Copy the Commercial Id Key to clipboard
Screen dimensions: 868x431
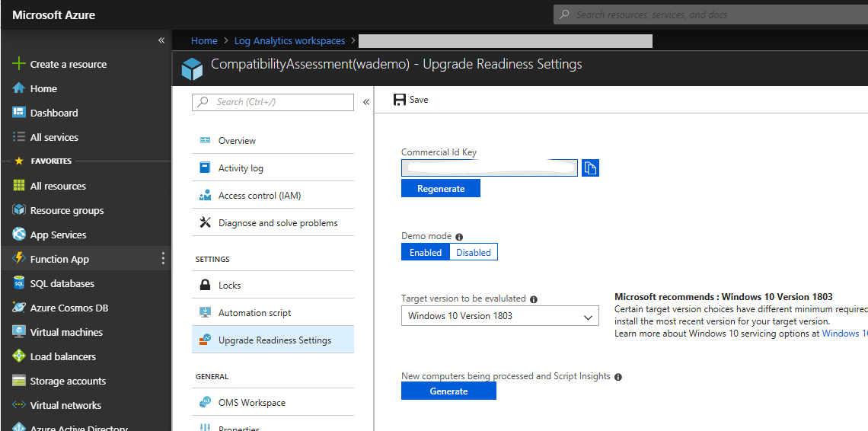(x=590, y=168)
